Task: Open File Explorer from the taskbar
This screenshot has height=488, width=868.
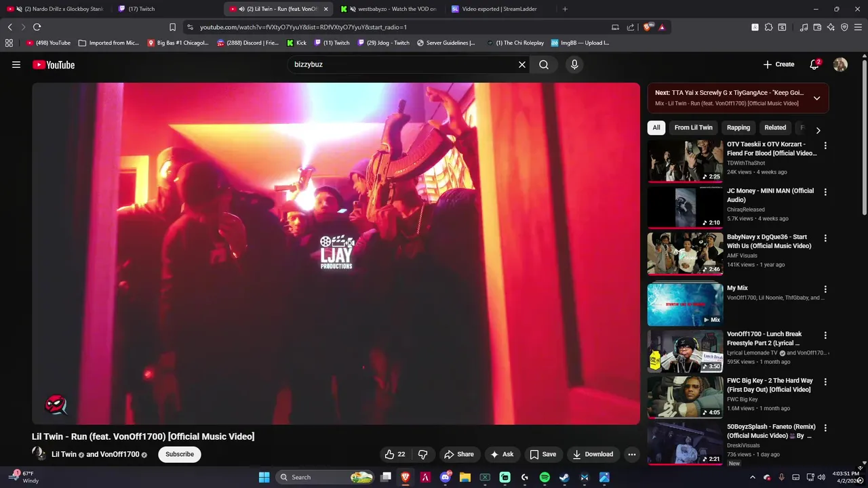Action: click(465, 477)
